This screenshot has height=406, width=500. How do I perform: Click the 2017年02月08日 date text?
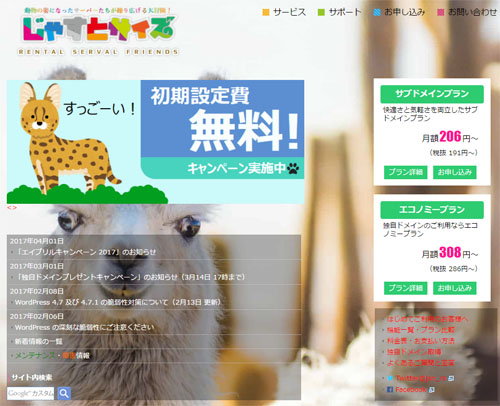(37, 291)
